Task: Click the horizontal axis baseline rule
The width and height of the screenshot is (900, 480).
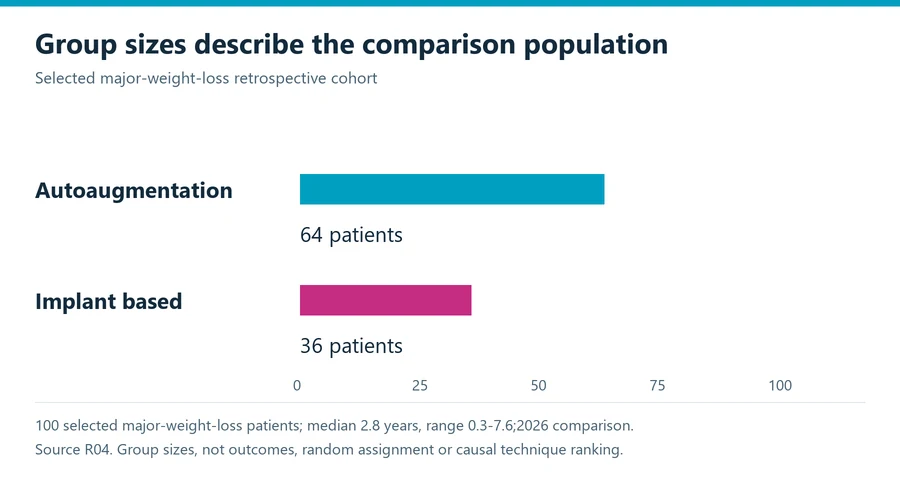Action: pos(450,402)
